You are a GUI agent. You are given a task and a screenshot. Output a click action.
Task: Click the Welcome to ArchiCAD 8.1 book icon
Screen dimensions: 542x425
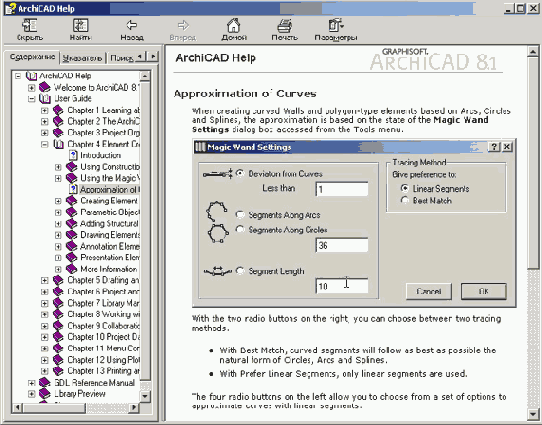click(45, 87)
